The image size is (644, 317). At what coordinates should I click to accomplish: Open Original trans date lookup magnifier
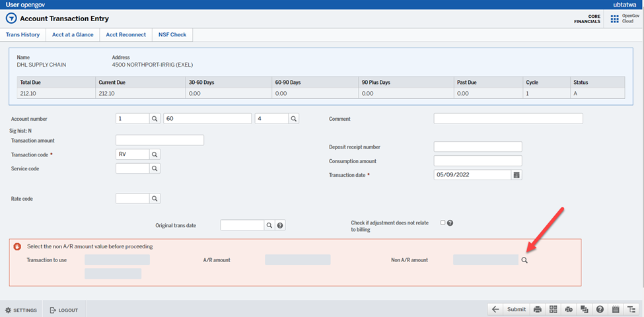click(269, 225)
